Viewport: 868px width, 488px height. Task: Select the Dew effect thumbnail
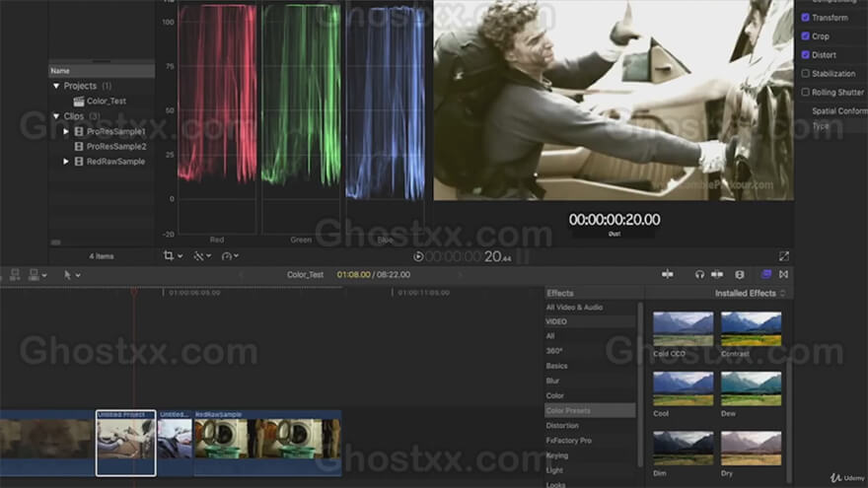click(x=751, y=389)
